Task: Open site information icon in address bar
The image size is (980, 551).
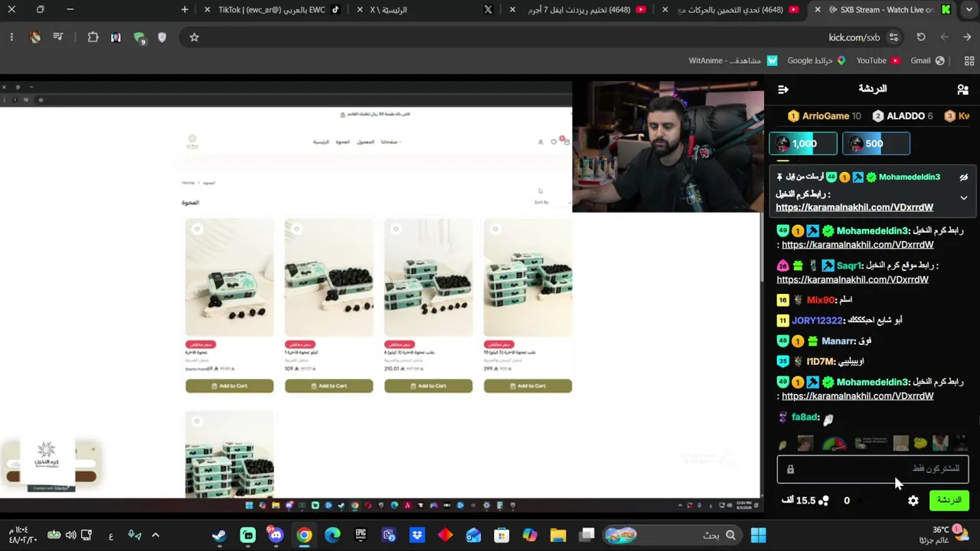Action: 893,37
